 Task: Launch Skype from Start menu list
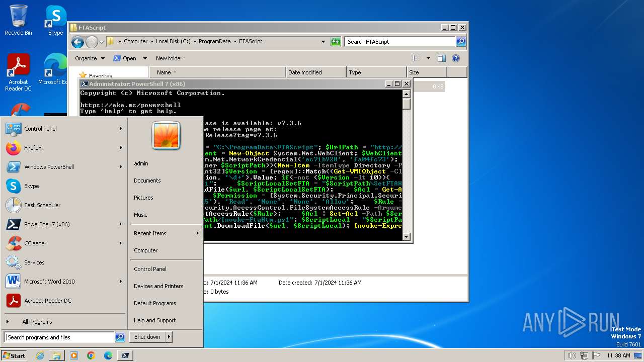tap(64, 186)
